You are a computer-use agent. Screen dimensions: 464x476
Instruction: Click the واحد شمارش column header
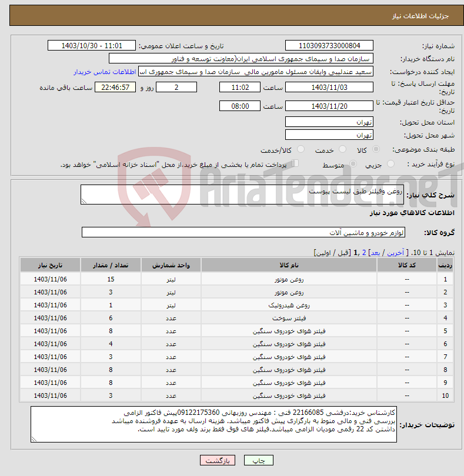[171, 265]
